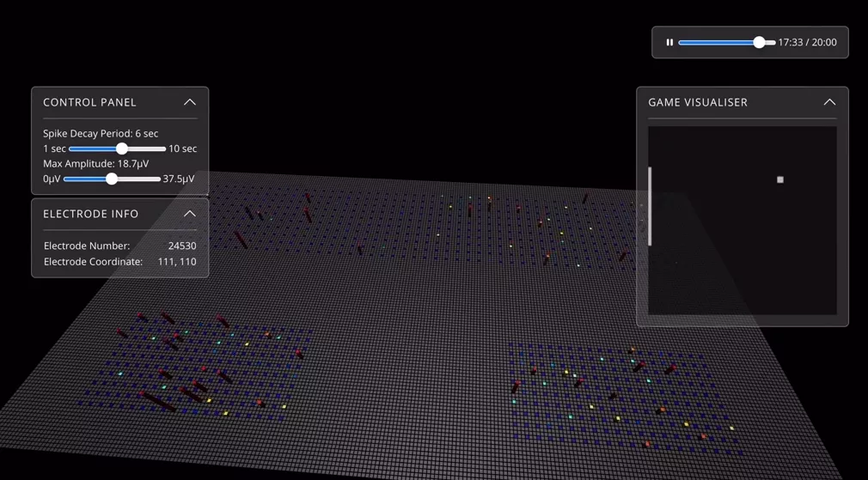
Task: Collapse the Control Panel section
Action: click(x=190, y=102)
